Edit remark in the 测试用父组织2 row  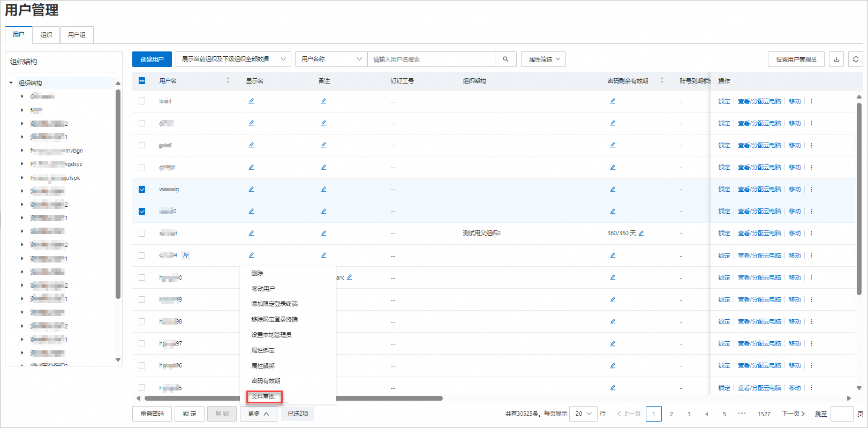coord(323,233)
